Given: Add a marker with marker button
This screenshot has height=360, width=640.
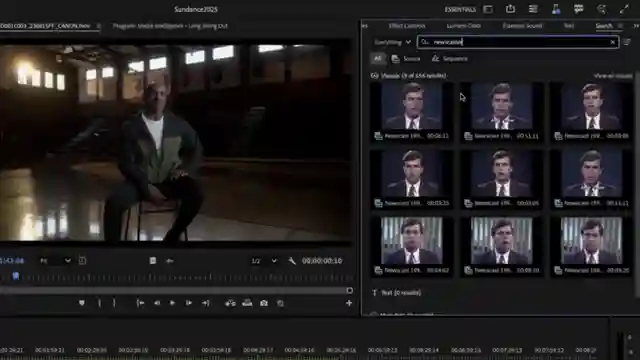Looking at the screenshot, I should (x=82, y=303).
